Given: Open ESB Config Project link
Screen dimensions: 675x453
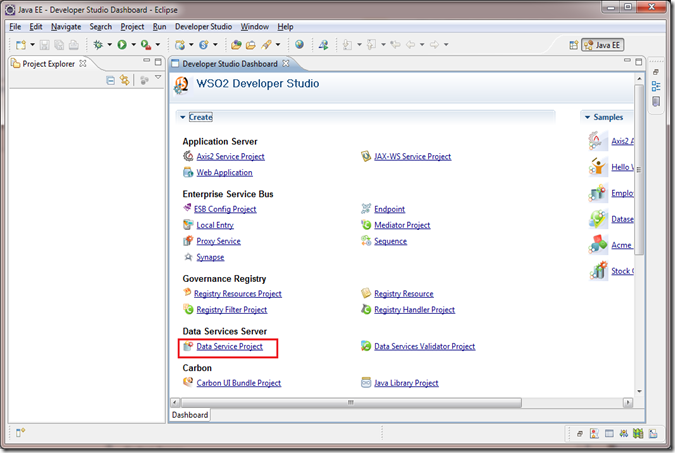Looking at the screenshot, I should pos(225,209).
